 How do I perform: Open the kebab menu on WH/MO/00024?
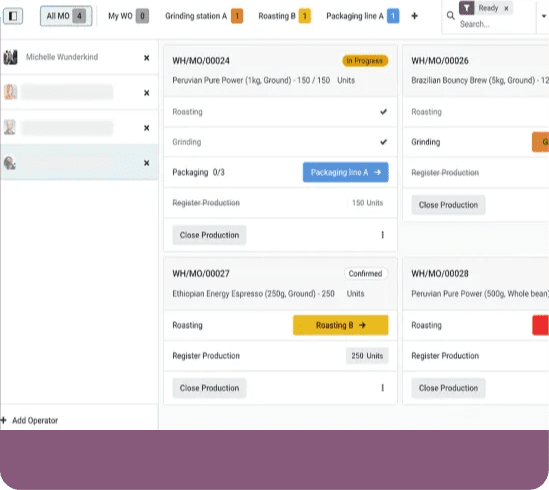(x=383, y=235)
